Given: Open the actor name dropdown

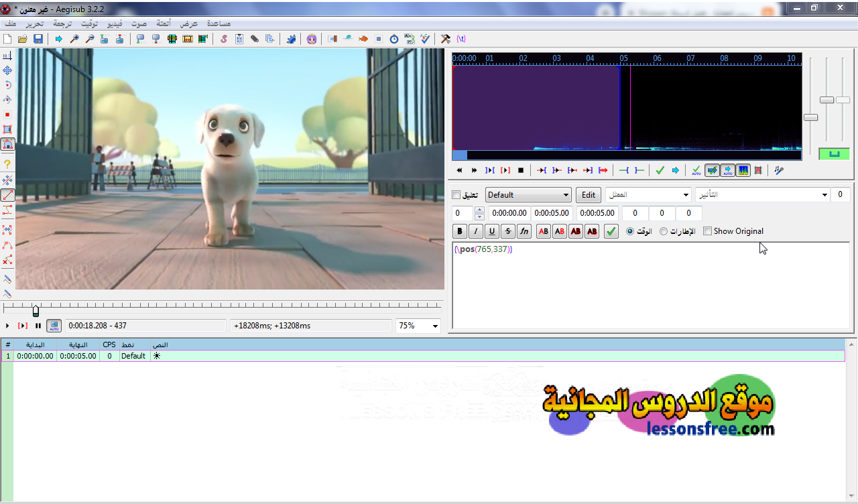Looking at the screenshot, I should pos(648,195).
